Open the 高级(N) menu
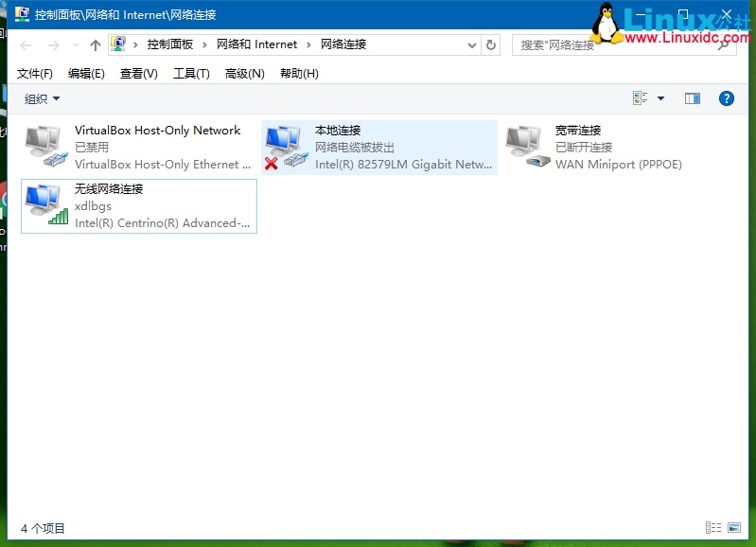756x547 pixels. click(x=244, y=74)
